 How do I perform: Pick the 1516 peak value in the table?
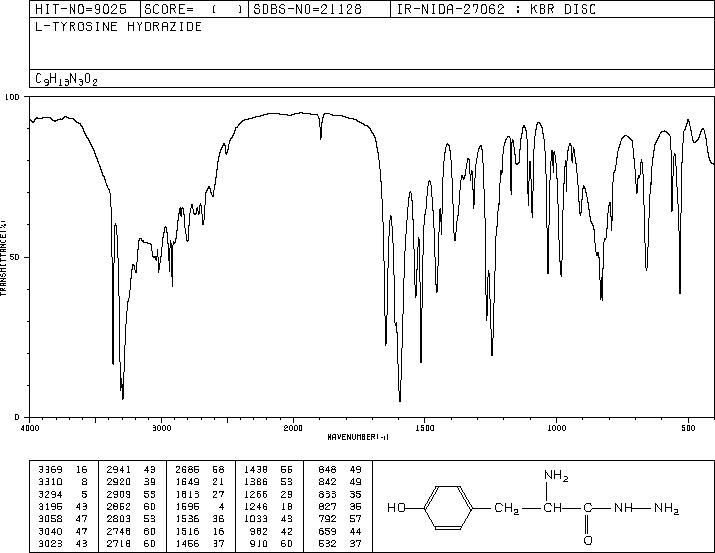187,531
